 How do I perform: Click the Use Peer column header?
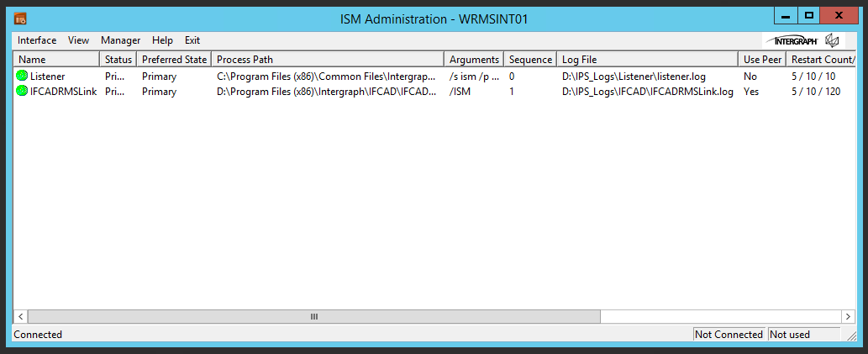coord(762,60)
